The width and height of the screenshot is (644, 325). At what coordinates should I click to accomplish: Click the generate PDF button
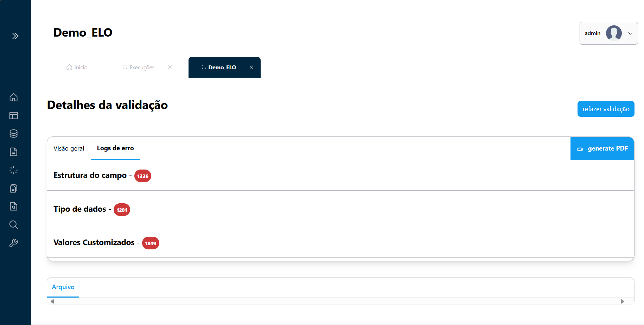pos(602,148)
